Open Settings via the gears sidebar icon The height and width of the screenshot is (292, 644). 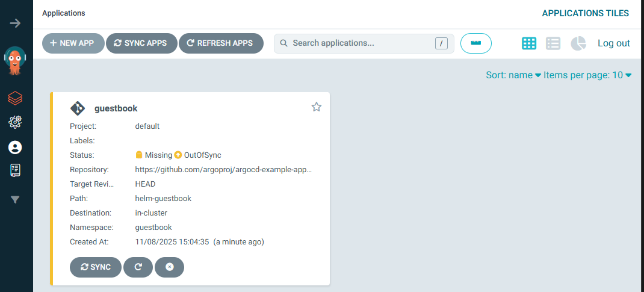pyautogui.click(x=15, y=122)
